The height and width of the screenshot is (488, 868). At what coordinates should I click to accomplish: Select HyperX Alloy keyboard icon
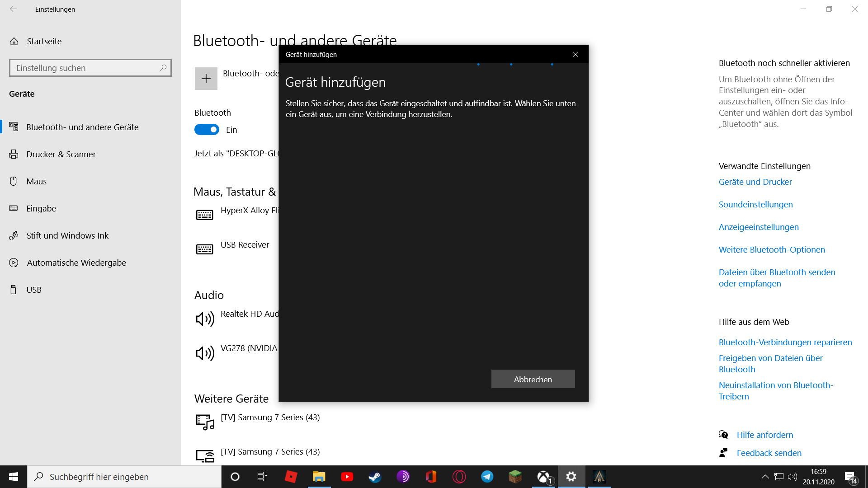(x=205, y=215)
